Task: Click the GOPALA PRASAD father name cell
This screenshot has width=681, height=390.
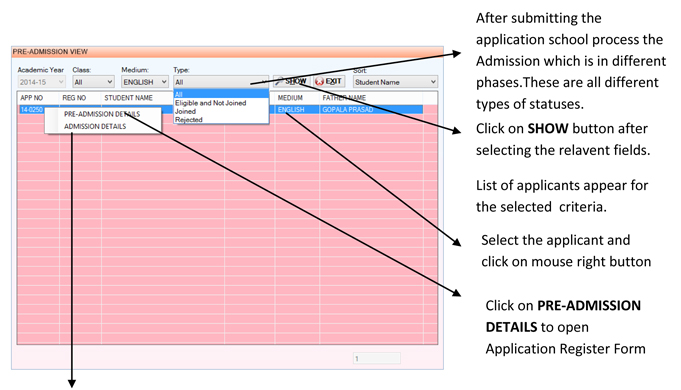Action: click(348, 109)
